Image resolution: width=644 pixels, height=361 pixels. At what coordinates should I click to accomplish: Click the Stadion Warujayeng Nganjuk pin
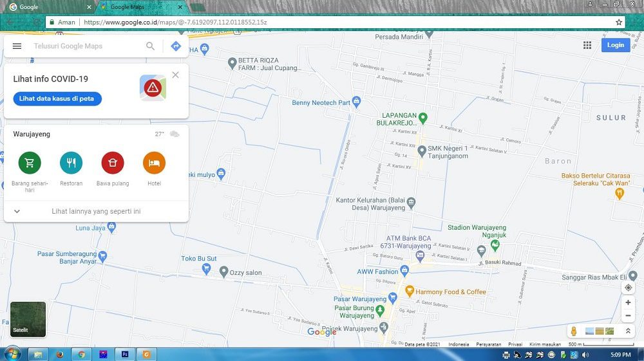coord(495,245)
